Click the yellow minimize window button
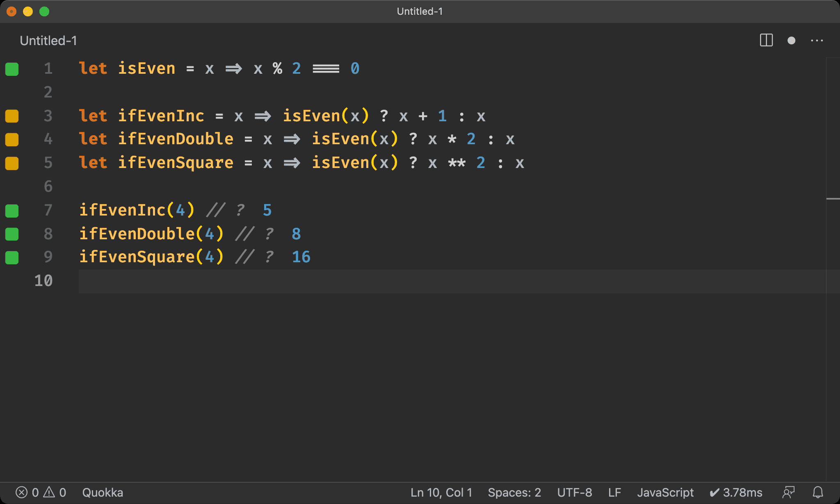 coord(28,11)
